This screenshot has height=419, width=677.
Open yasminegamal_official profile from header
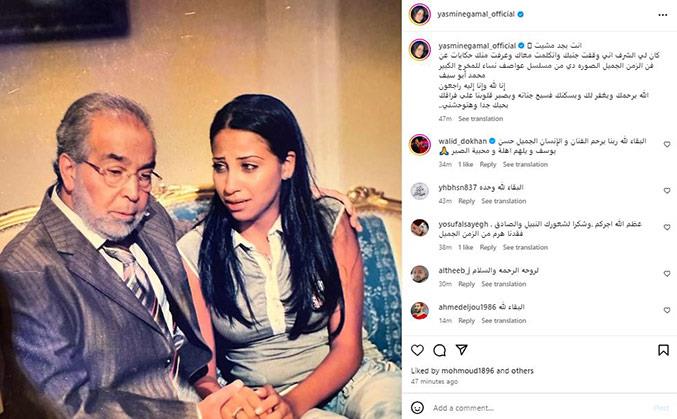(475, 14)
